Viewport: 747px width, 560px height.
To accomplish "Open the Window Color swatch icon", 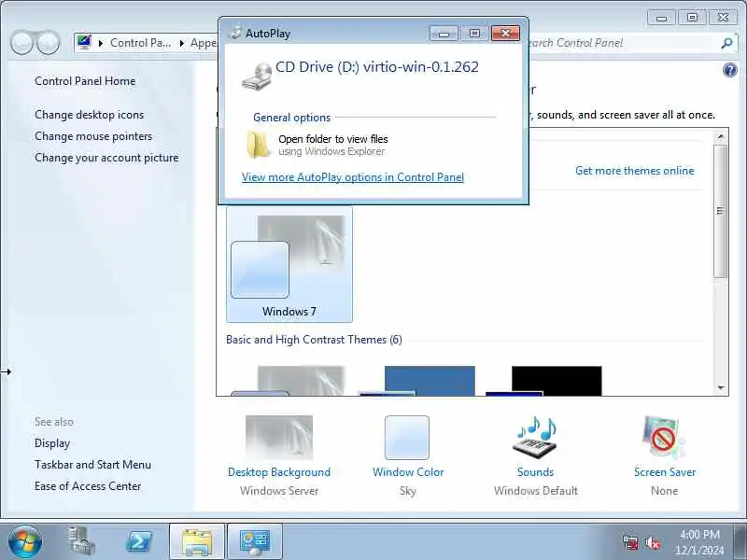I will 407,437.
